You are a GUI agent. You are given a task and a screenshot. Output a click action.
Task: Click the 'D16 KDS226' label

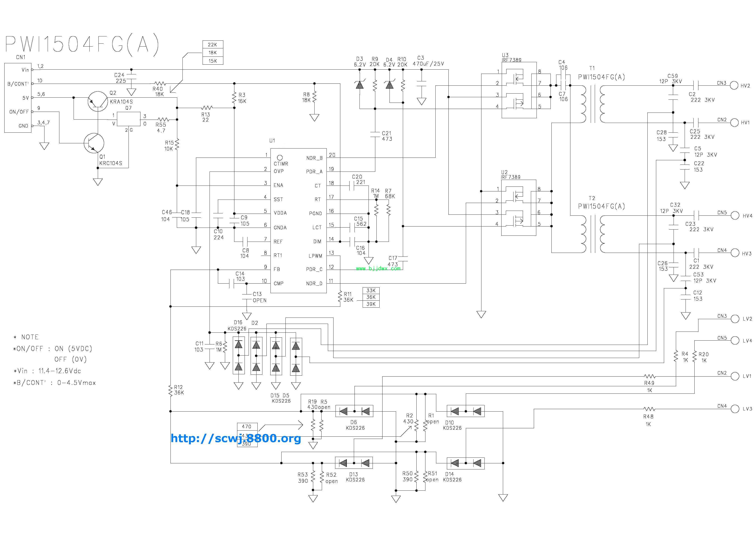pos(237,325)
